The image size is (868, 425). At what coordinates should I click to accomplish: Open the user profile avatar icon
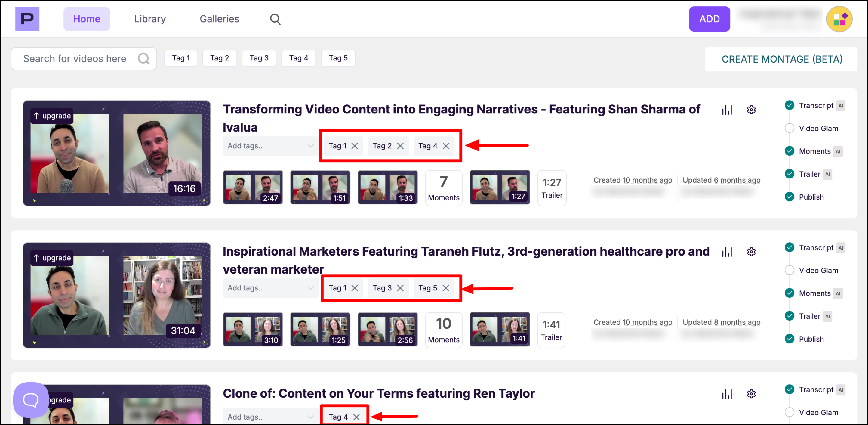click(839, 19)
